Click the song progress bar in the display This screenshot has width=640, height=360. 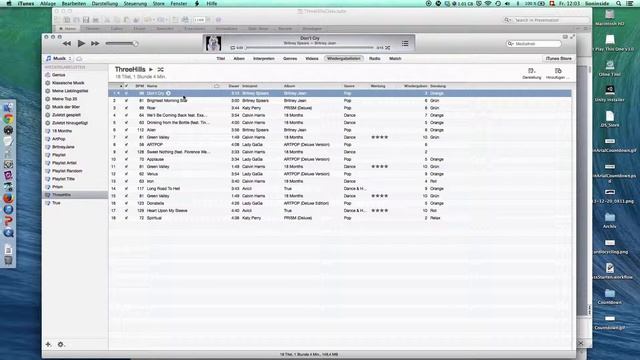point(309,48)
